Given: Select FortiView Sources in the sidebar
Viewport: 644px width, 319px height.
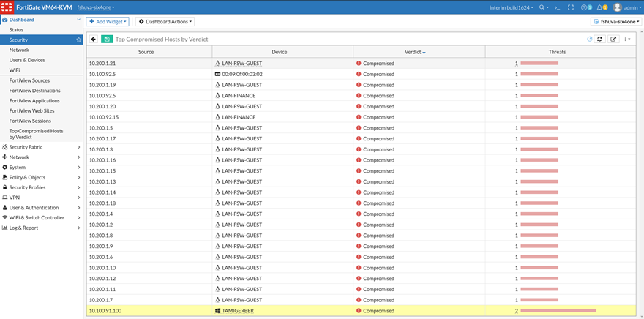Looking at the screenshot, I should [x=29, y=80].
